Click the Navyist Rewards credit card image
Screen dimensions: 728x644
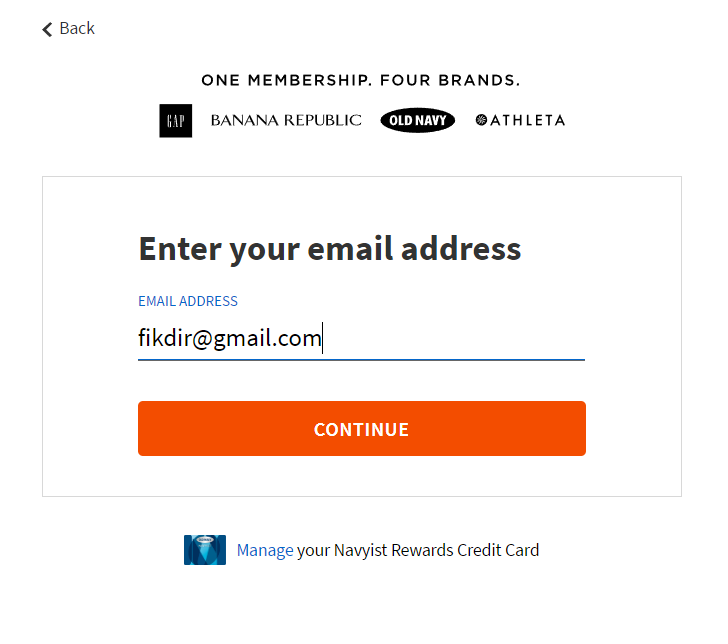pos(205,550)
